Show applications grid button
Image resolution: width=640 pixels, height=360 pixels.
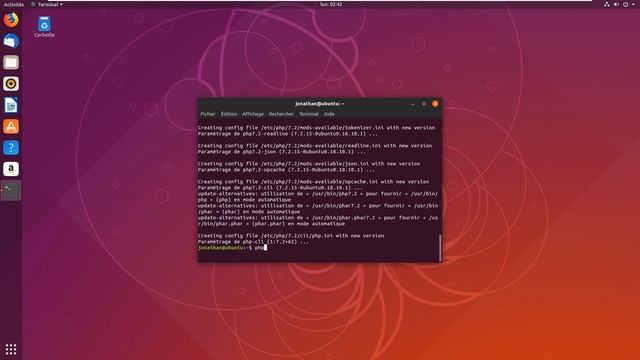pyautogui.click(x=11, y=349)
